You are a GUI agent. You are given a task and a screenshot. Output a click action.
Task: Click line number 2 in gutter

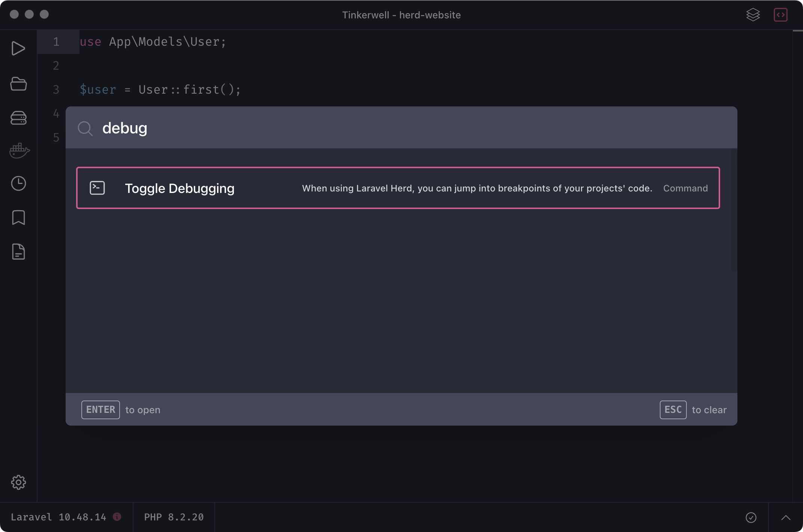(x=56, y=66)
